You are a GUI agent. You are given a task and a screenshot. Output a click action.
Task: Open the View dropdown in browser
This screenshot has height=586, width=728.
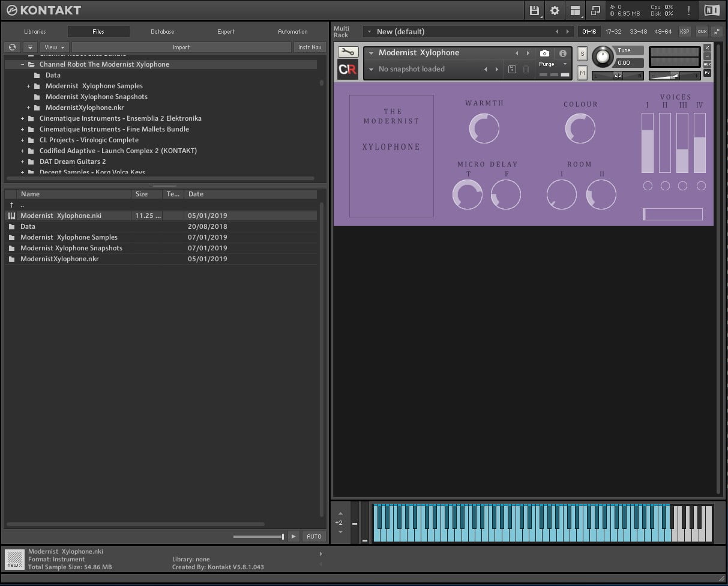55,47
